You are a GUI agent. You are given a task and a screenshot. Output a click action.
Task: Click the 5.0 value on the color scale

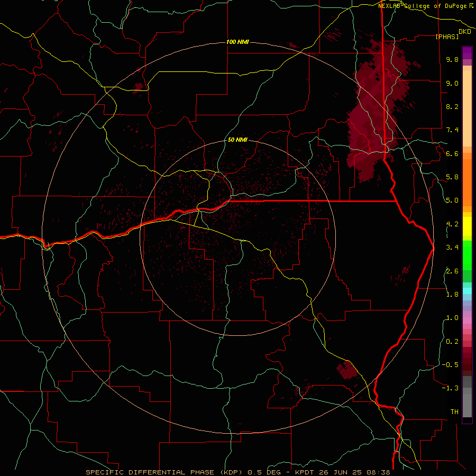pos(452,200)
